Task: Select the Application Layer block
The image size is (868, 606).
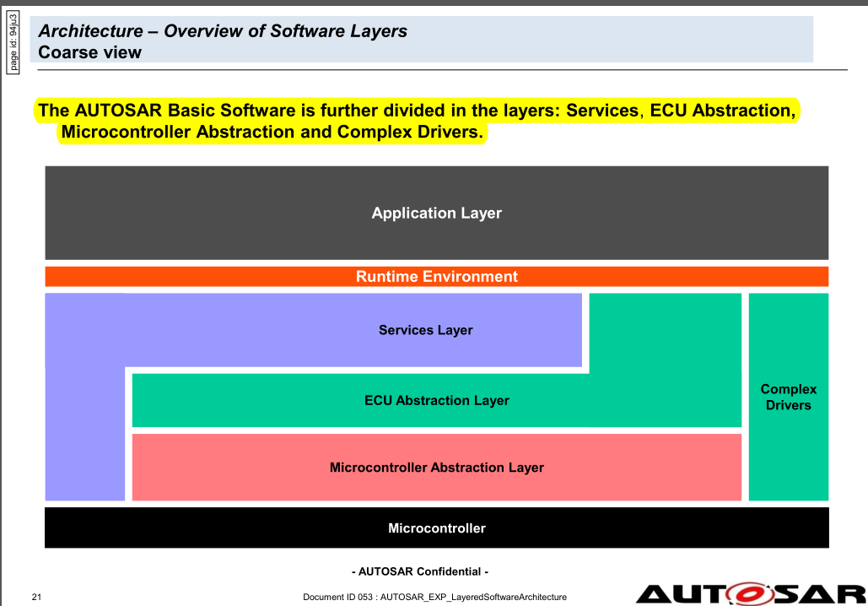Action: [436, 213]
